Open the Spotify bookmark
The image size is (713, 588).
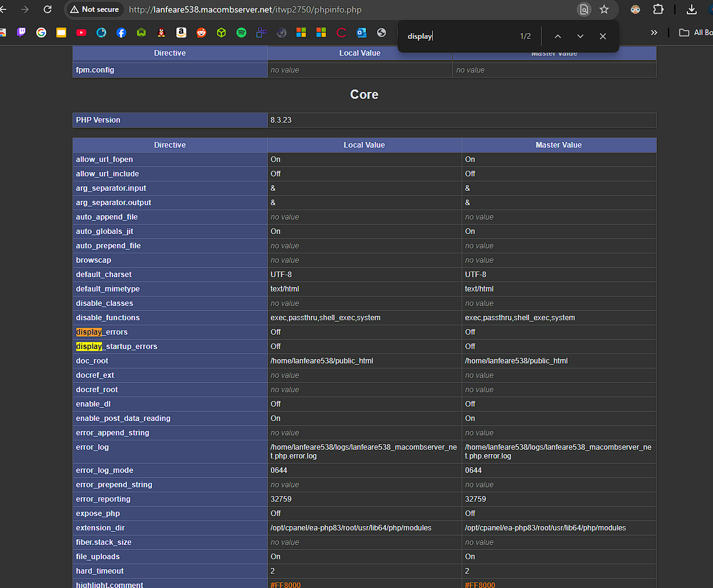241,33
